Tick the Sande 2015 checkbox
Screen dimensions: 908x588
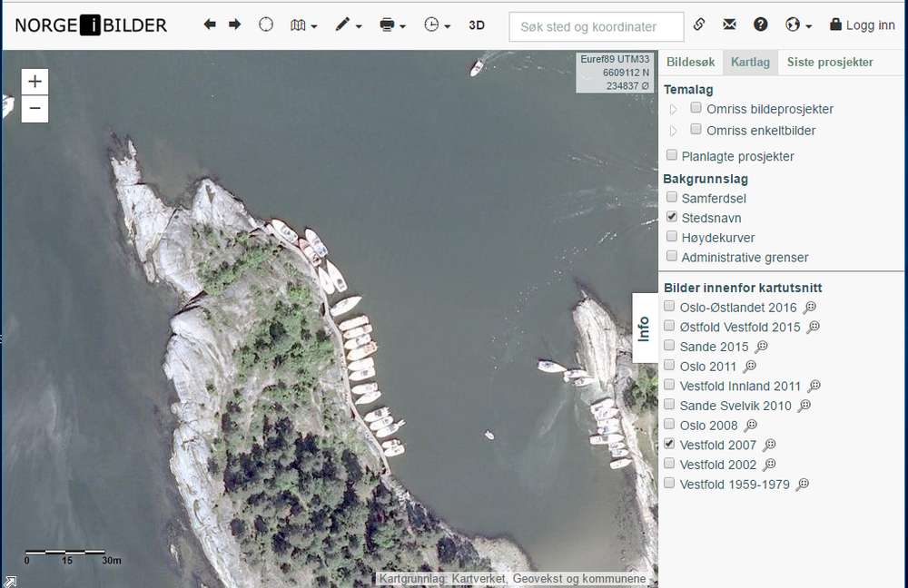point(669,345)
